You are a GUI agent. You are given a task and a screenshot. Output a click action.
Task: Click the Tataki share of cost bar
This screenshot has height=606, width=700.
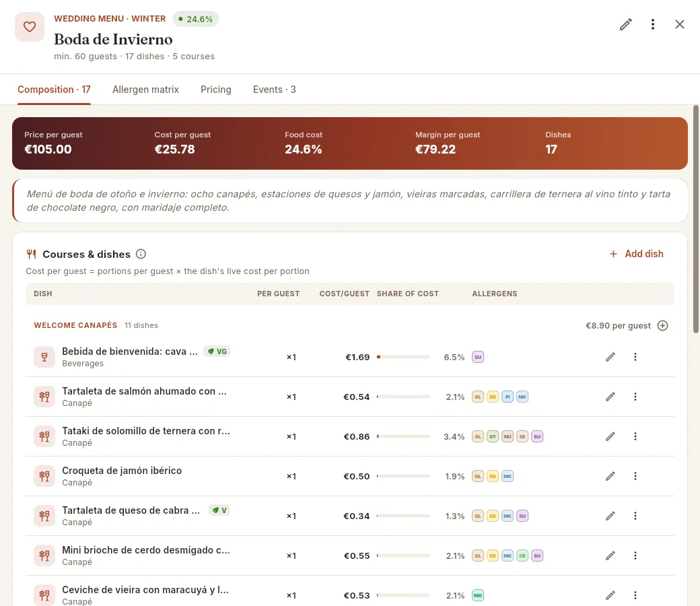pos(403,436)
